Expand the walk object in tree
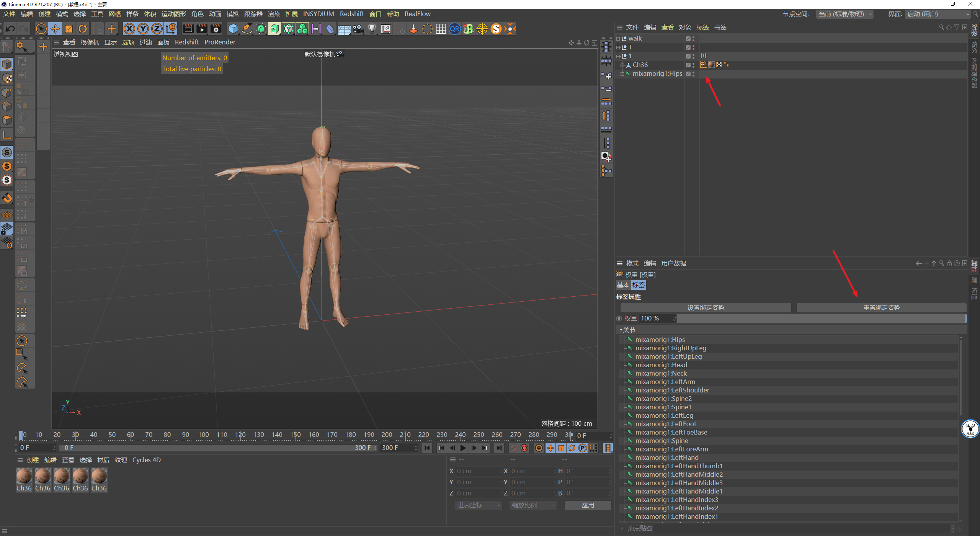This screenshot has height=536, width=980. pos(618,38)
